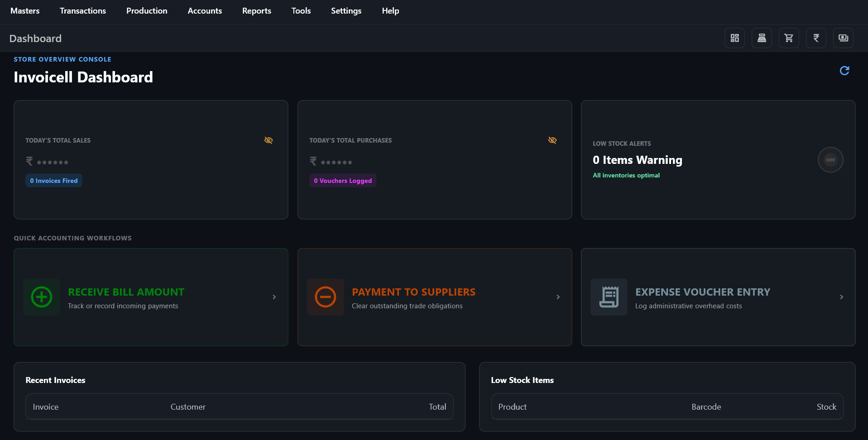This screenshot has width=868, height=440.
Task: Open the Production menu
Action: coord(147,11)
